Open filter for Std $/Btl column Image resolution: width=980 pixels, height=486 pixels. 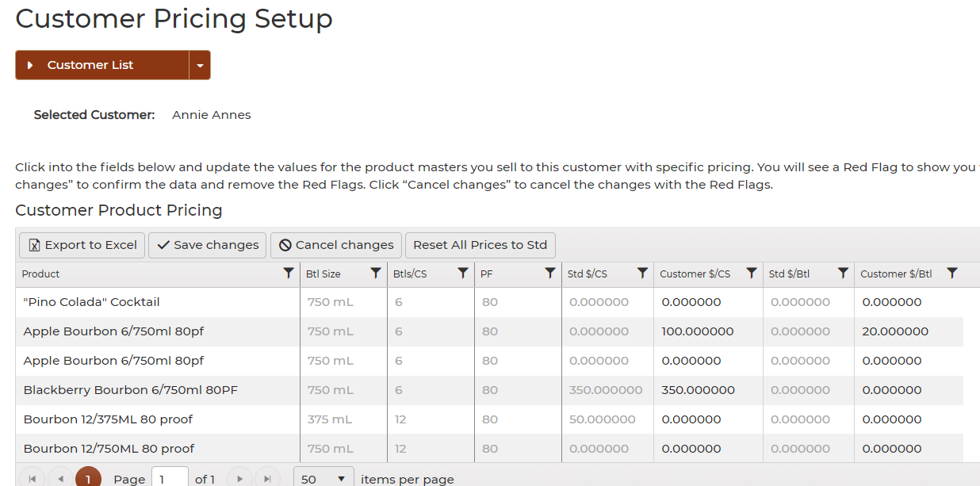(844, 273)
